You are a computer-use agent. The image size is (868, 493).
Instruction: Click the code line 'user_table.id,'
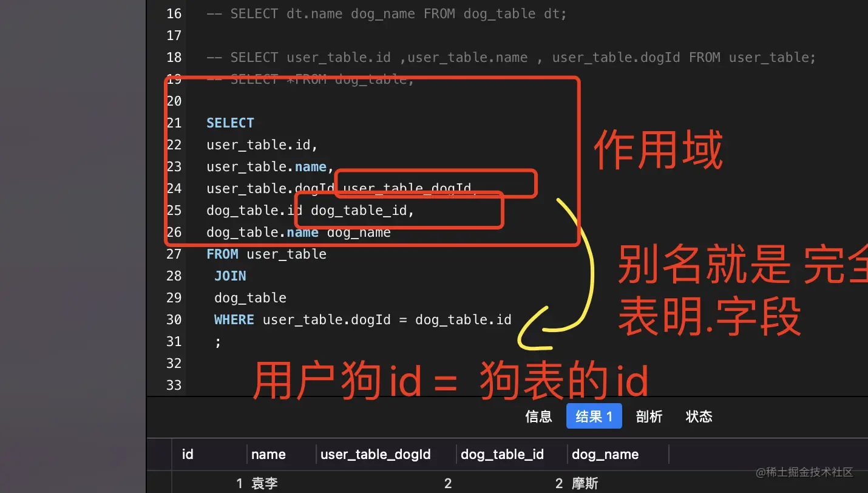tap(262, 144)
